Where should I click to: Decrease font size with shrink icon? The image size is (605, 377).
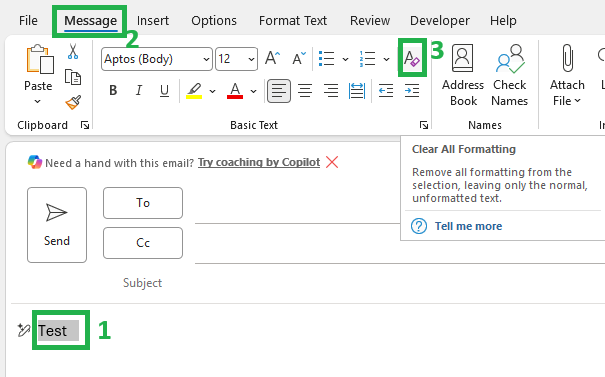[299, 59]
